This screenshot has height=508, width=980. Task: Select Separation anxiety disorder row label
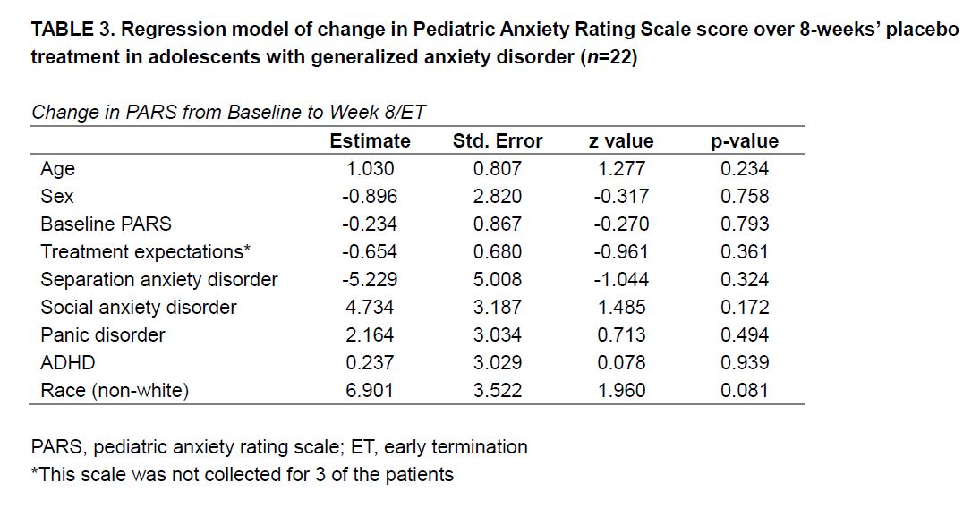[159, 280]
